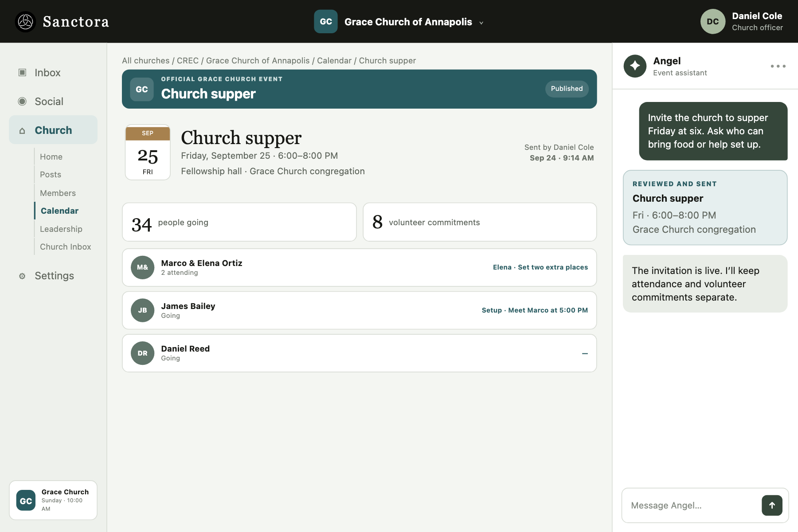The width and height of the screenshot is (798, 532).
Task: Click the M& avatar for Ortiz
Action: (x=142, y=267)
